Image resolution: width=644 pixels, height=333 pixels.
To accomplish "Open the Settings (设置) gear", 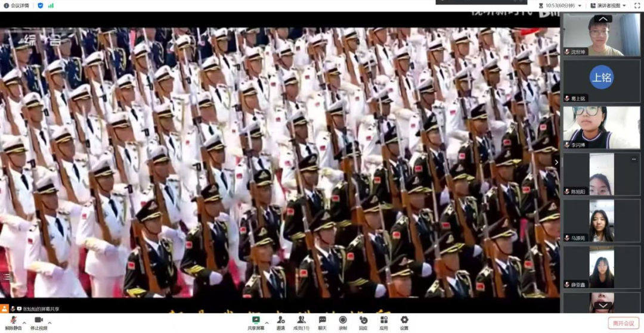I will [x=404, y=322].
